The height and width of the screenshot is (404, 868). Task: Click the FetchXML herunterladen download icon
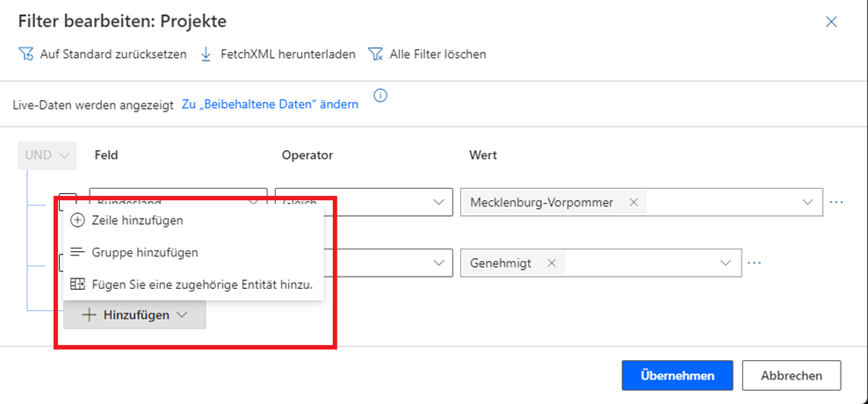[x=206, y=54]
